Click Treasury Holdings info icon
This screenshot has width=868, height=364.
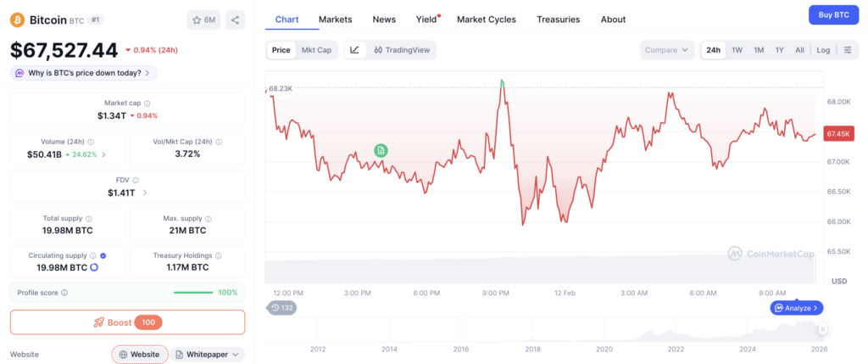(x=218, y=256)
